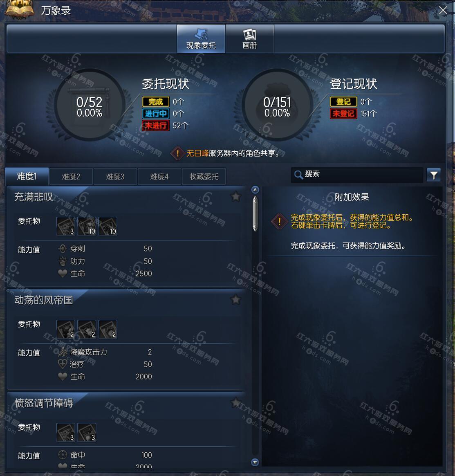
Task: Click the 搜索 search field
Action: pyautogui.click(x=357, y=175)
